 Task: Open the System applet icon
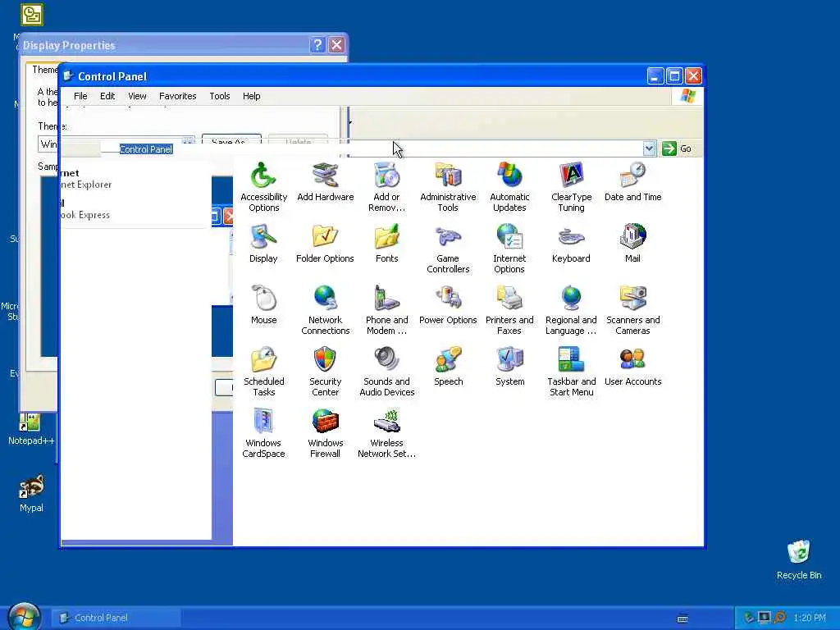509,359
